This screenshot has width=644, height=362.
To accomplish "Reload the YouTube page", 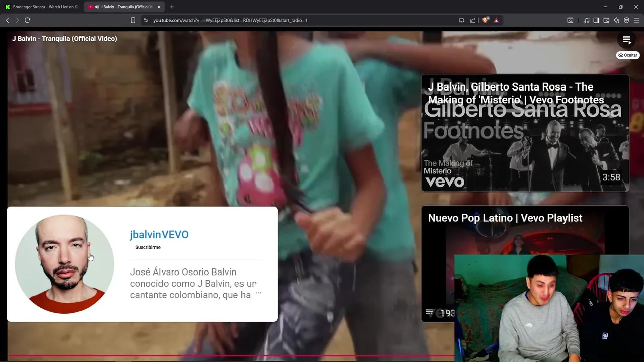I will [28, 20].
